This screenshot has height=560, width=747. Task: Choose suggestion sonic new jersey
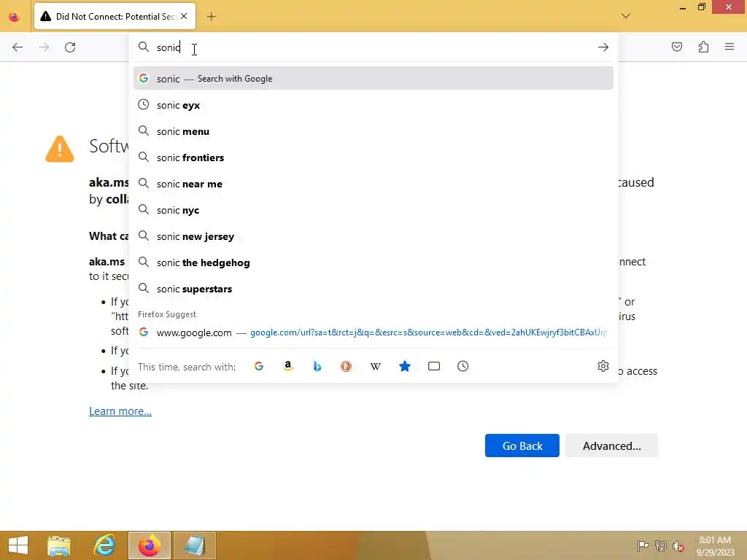pyautogui.click(x=373, y=236)
